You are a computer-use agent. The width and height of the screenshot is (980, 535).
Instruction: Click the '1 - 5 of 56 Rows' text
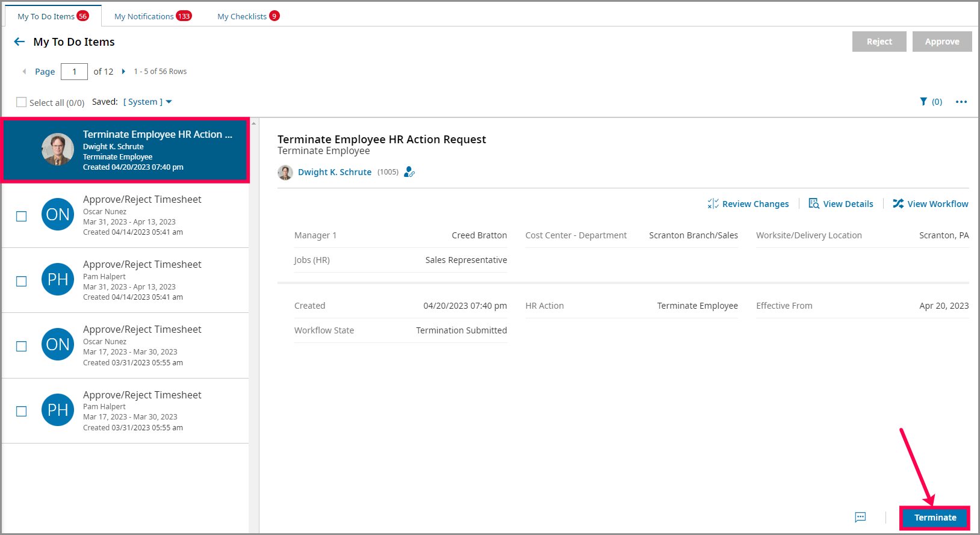coord(160,72)
